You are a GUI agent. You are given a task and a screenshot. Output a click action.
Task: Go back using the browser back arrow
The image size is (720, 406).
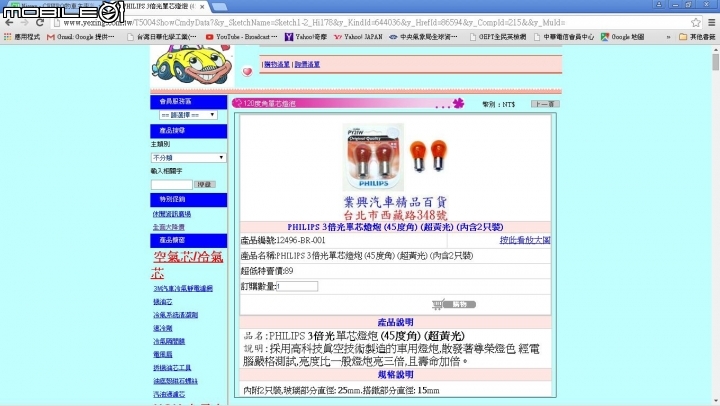pos(9,23)
